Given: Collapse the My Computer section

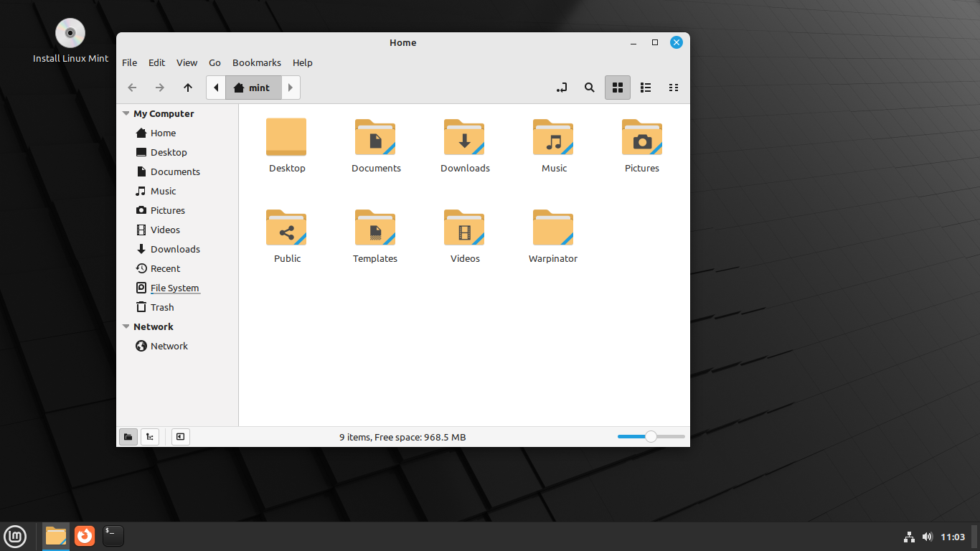Looking at the screenshot, I should (126, 113).
